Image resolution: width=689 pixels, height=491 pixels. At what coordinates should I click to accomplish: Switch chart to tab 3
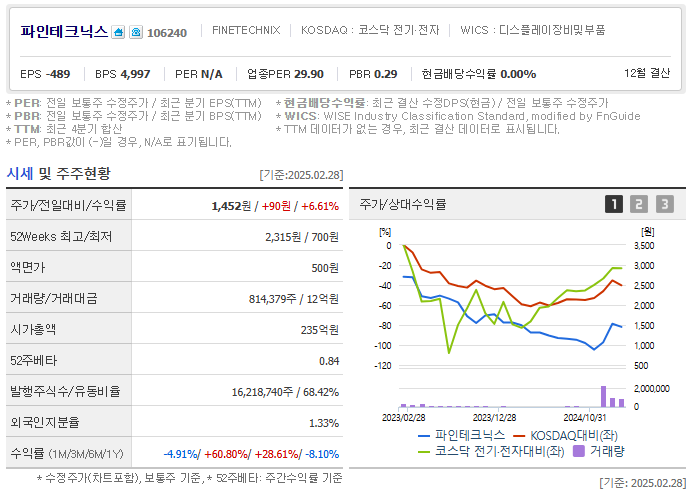(665, 204)
